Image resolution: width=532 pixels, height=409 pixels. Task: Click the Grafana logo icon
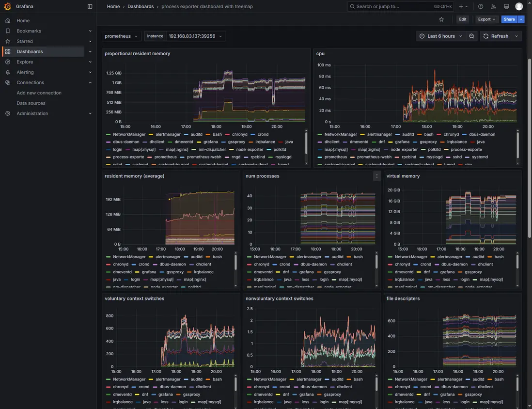pos(7,6)
